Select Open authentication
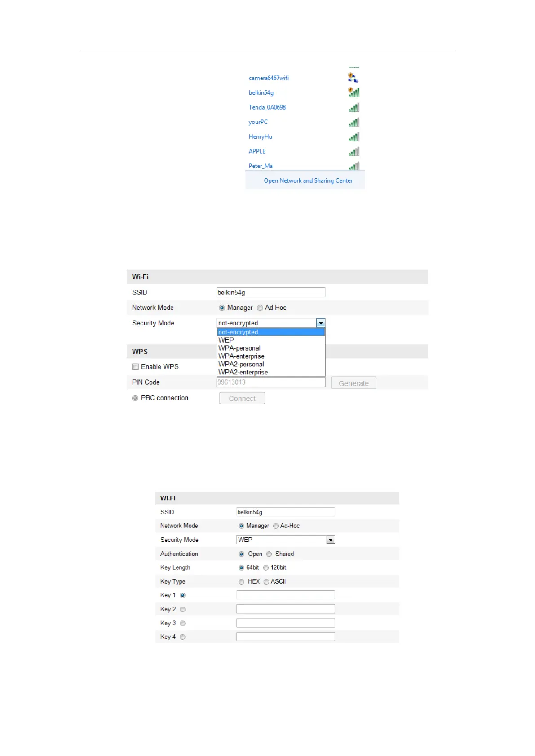535x756 pixels. point(241,554)
